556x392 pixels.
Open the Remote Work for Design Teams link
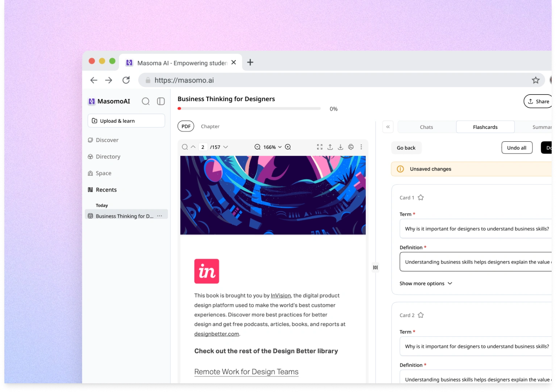[x=246, y=372]
